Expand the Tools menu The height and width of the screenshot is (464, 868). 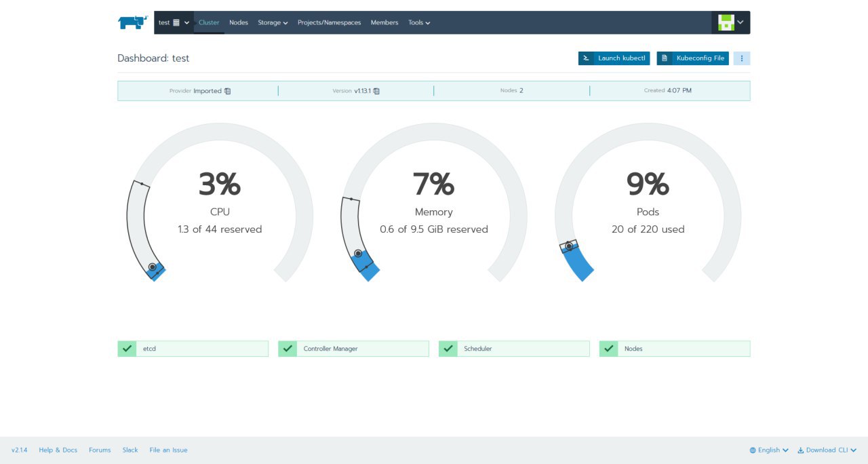click(419, 22)
